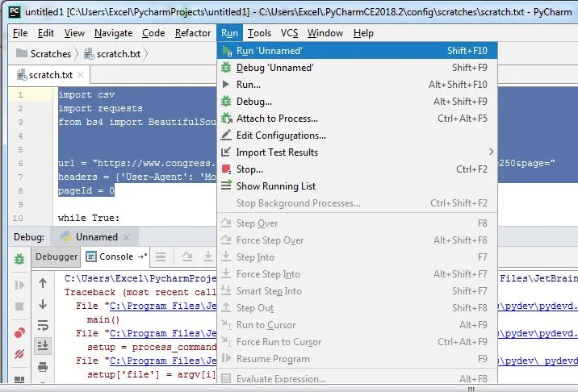Click the green Rerun debug bug icon
The height and width of the screenshot is (392, 578).
pyautogui.click(x=19, y=259)
